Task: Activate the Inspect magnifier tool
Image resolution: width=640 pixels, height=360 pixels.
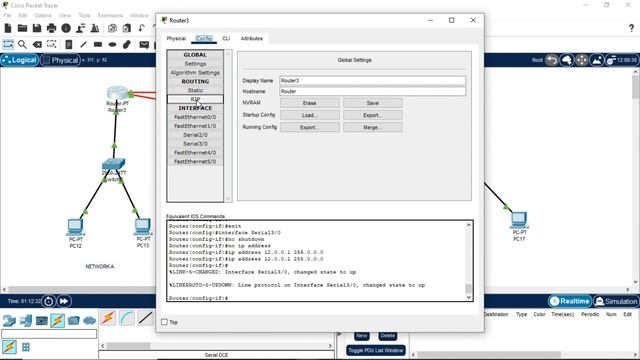Action: click(x=22, y=44)
